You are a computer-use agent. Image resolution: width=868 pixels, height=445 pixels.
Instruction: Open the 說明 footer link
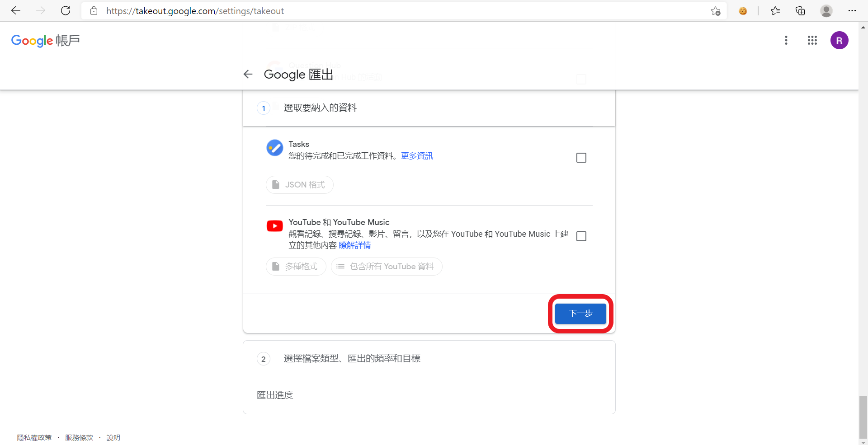[113, 437]
